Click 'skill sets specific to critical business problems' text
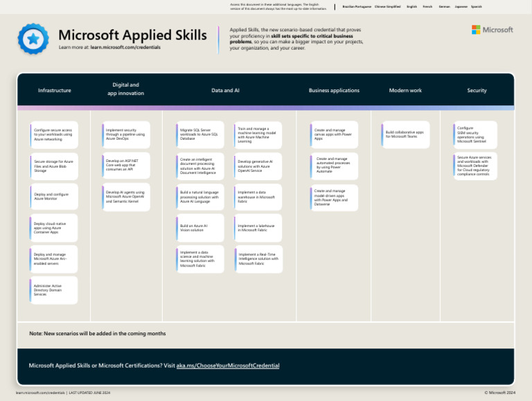532x401 pixels. tap(291, 39)
